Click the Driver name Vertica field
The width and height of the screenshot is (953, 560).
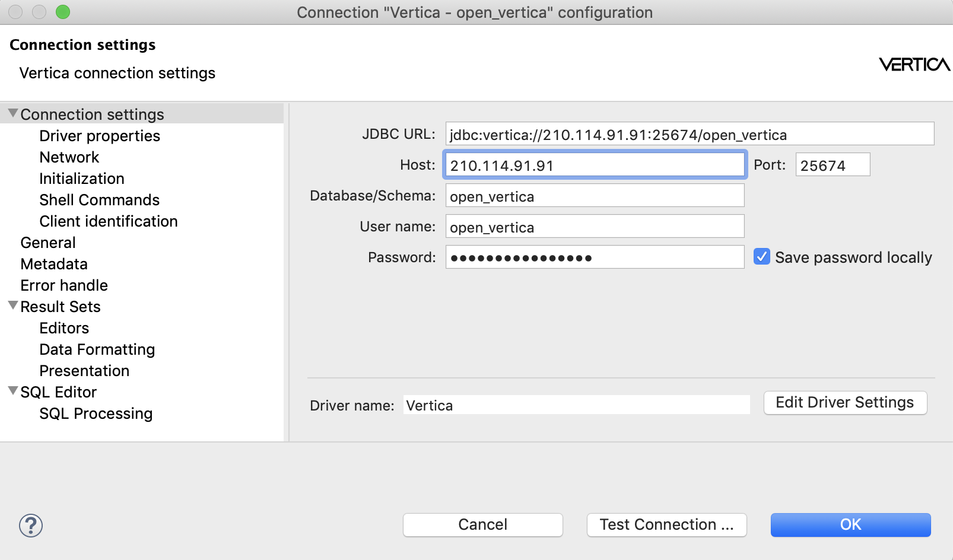(x=577, y=405)
